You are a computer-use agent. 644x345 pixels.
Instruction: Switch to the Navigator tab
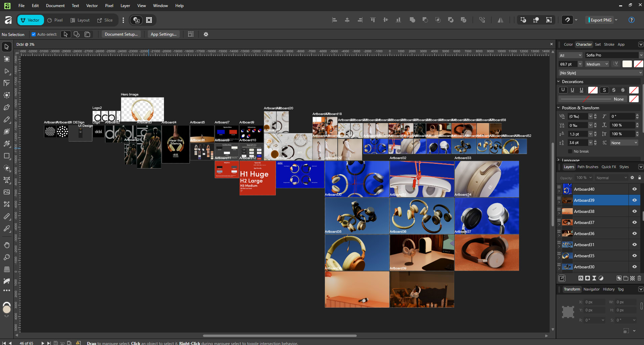pos(591,289)
